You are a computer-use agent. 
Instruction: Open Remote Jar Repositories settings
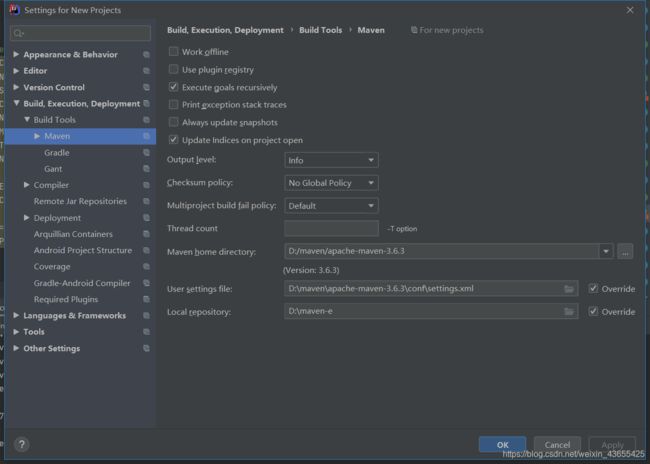[x=80, y=201]
